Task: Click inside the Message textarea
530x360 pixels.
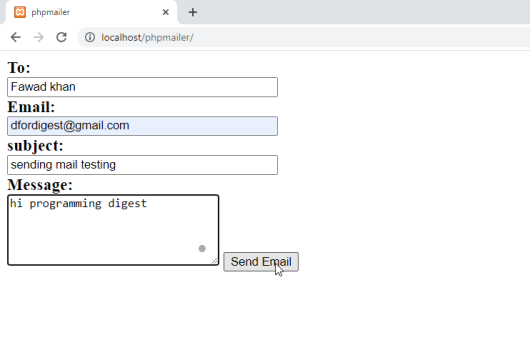Action: pos(113,230)
